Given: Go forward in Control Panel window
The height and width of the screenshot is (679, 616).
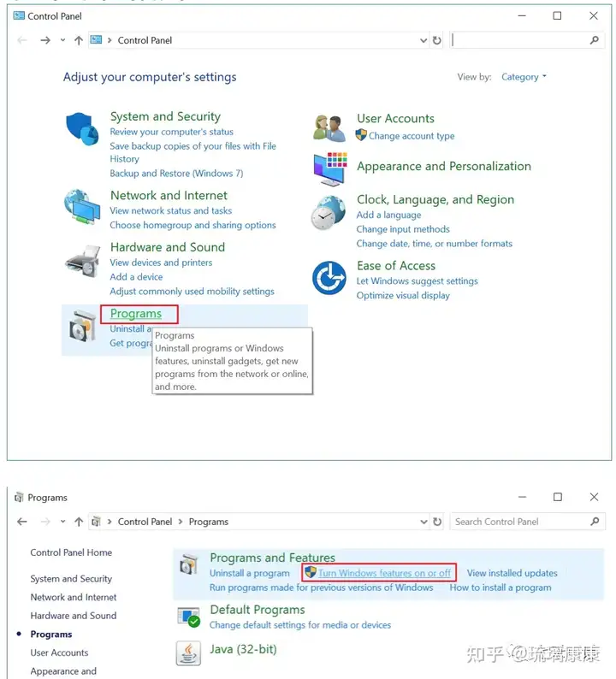Looking at the screenshot, I should 45,40.
